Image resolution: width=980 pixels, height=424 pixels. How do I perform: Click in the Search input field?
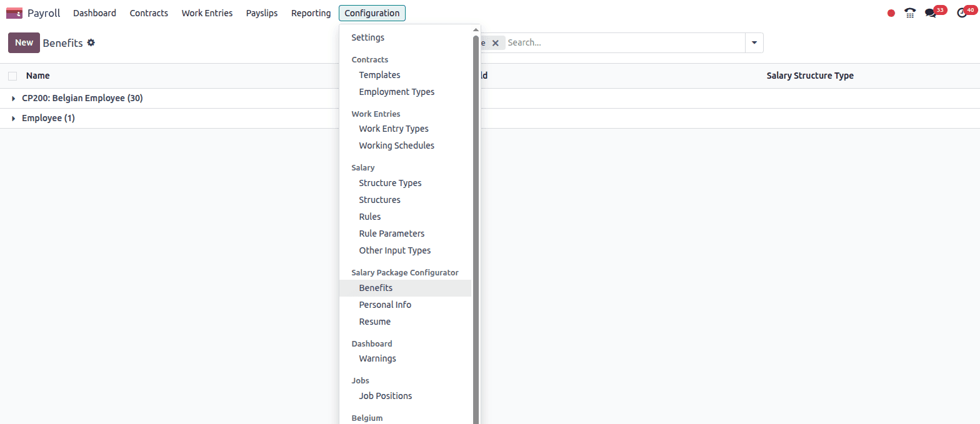(x=624, y=42)
